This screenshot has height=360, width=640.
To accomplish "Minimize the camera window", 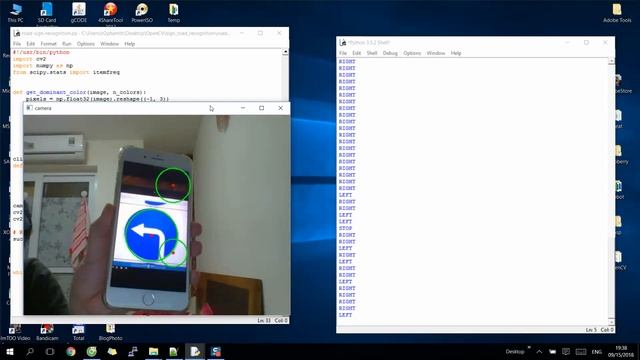I will 243,108.
